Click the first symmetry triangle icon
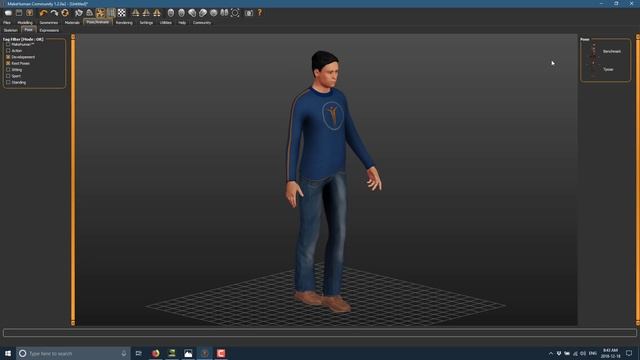Image resolution: width=640 pixels, height=360 pixels. (136, 13)
